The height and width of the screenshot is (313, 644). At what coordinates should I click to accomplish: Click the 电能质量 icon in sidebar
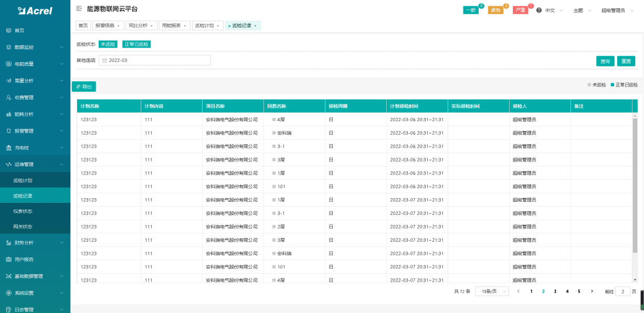coord(8,64)
